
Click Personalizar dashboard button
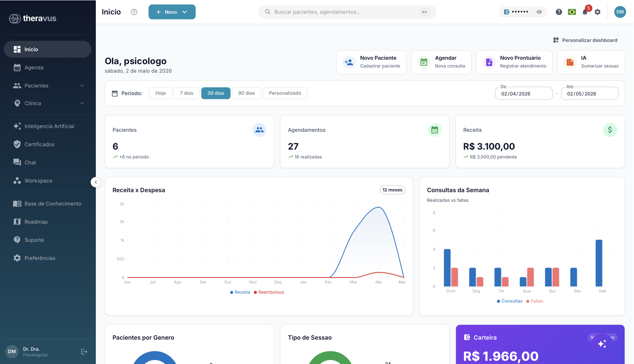click(585, 40)
